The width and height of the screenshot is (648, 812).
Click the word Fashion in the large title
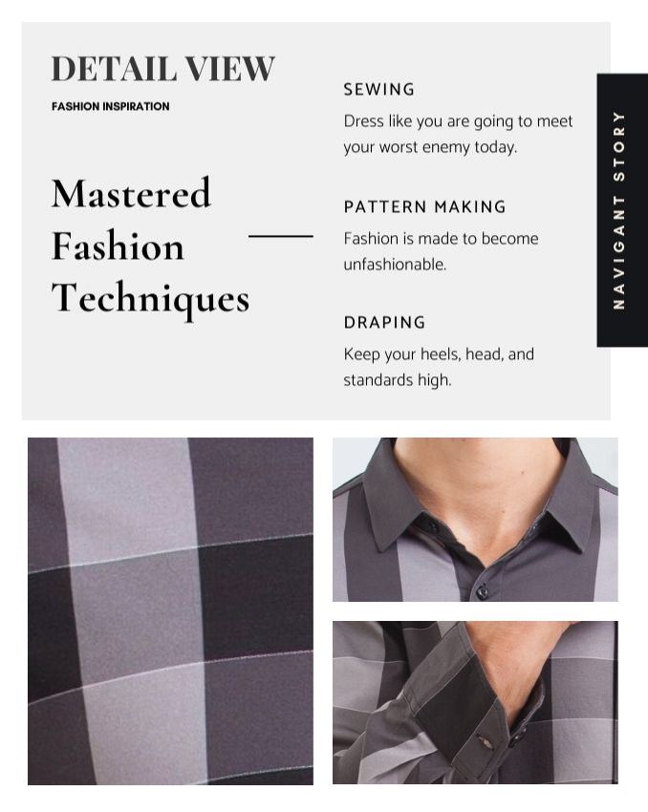point(118,246)
